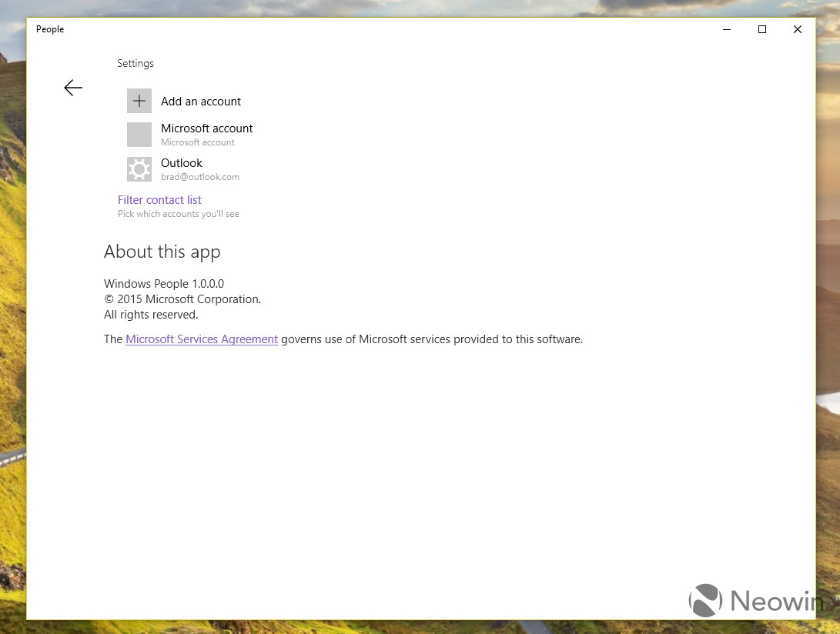
Task: Click the About this app heading
Action: [x=162, y=252]
